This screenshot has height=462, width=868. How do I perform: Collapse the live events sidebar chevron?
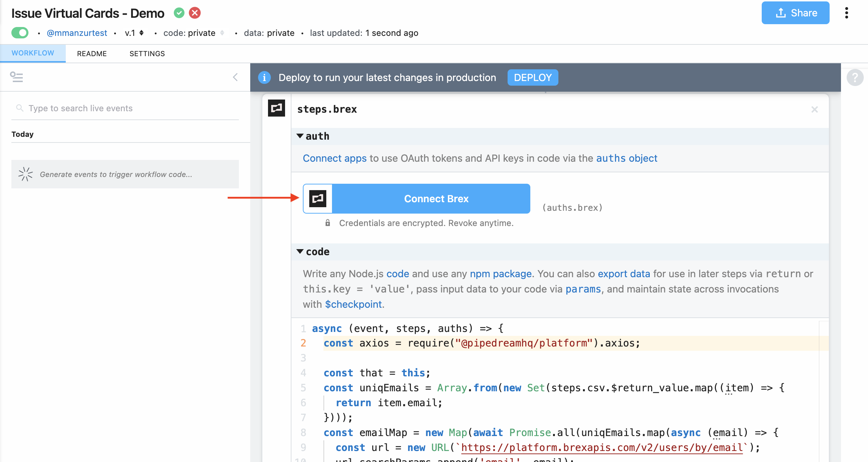pyautogui.click(x=235, y=77)
